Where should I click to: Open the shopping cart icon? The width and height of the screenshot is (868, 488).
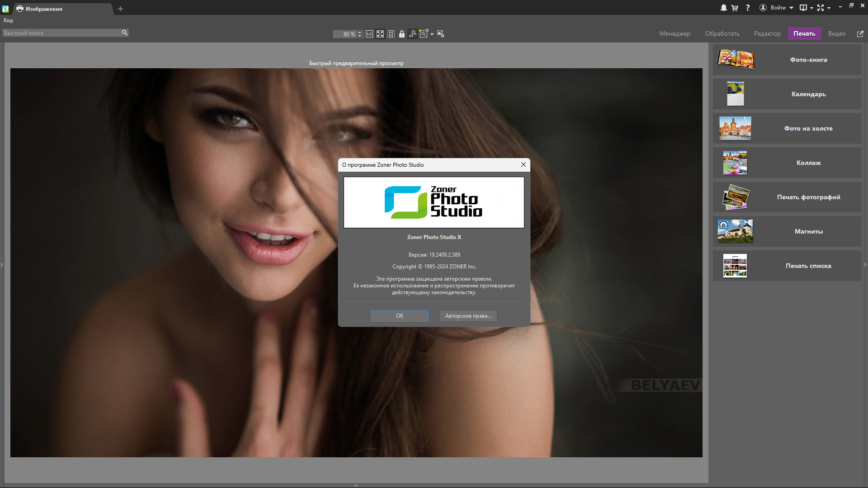[735, 8]
